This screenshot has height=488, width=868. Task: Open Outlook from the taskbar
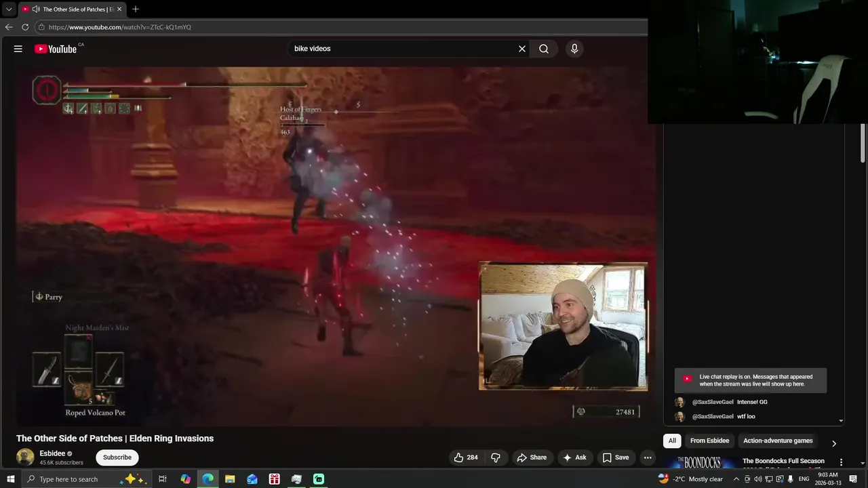252,479
